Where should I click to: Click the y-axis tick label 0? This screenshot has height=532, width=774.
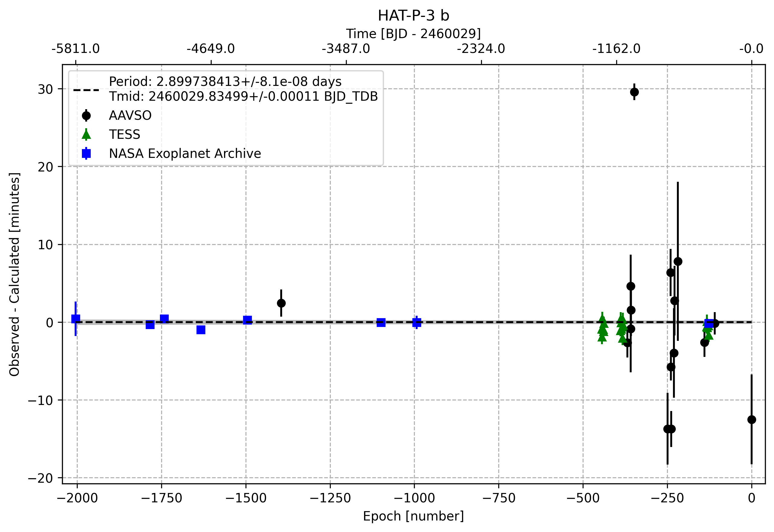coord(50,323)
